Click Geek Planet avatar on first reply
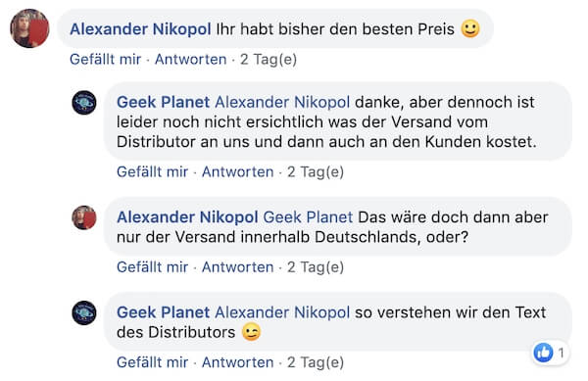 click(84, 102)
